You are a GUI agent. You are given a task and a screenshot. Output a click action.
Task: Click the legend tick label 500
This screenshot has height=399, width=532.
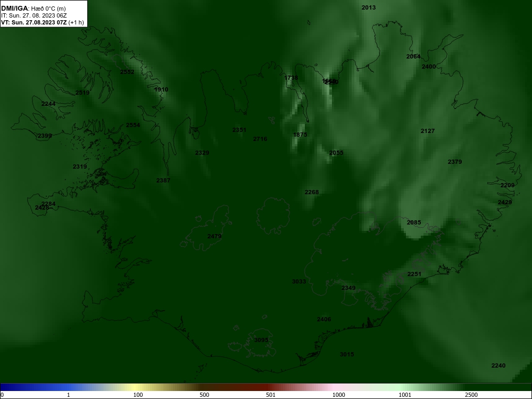[x=204, y=395]
